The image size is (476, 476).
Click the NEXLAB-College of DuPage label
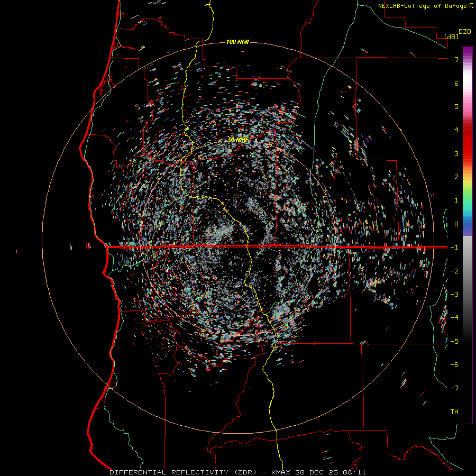point(422,6)
